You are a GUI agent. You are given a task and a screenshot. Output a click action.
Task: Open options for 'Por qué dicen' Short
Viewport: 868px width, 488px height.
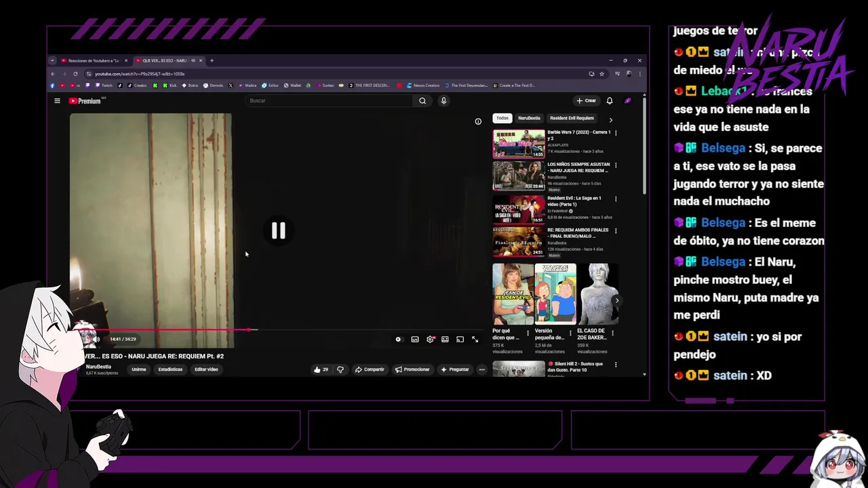click(x=528, y=333)
